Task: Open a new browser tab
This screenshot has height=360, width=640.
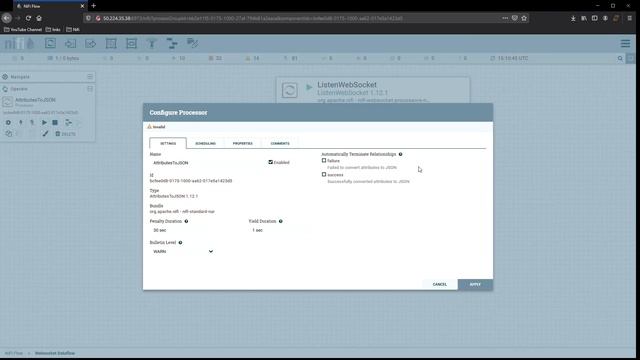Action: click(x=93, y=6)
